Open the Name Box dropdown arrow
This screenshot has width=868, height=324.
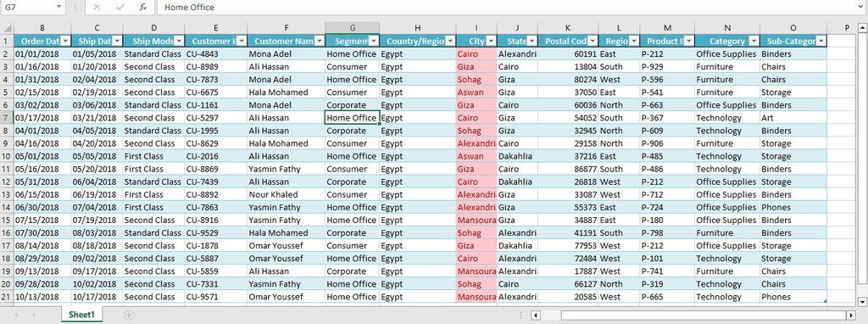59,7
